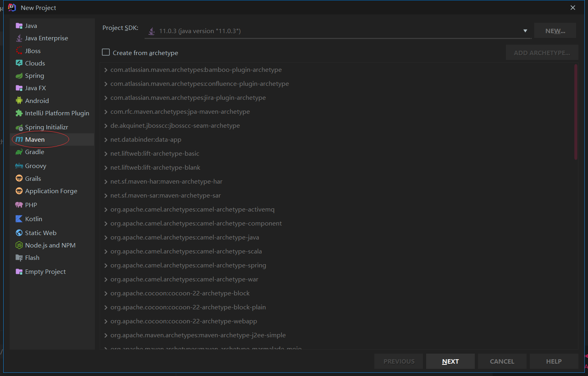Click the HELP button

pos(554,361)
